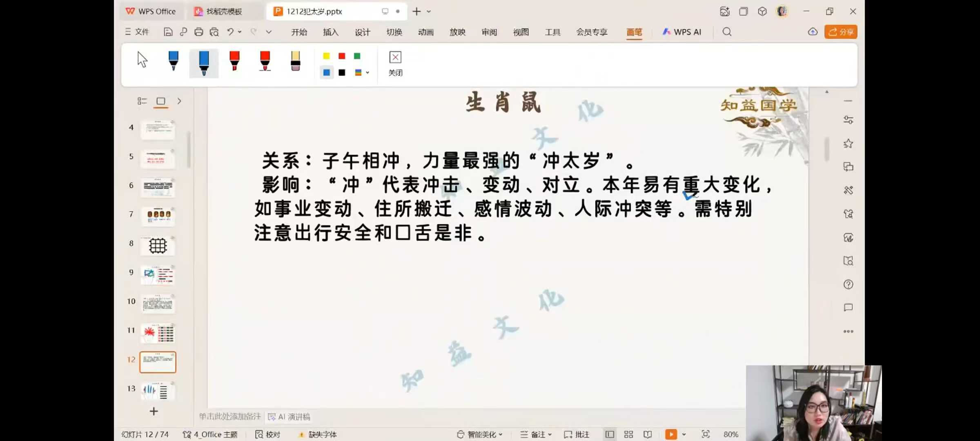Switch to the 动画 tab

click(426, 32)
